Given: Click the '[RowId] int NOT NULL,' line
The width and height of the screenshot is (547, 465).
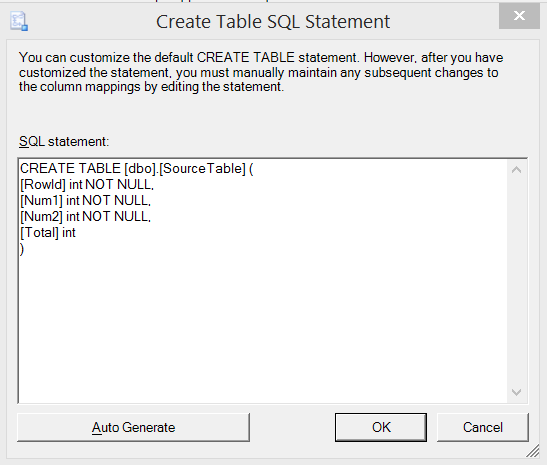Looking at the screenshot, I should pos(87,185).
